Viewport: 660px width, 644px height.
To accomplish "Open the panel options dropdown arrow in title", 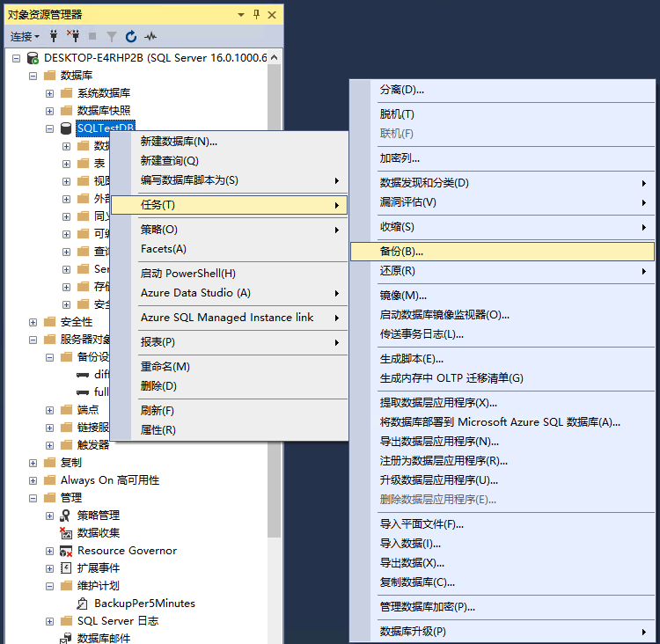I will (241, 15).
